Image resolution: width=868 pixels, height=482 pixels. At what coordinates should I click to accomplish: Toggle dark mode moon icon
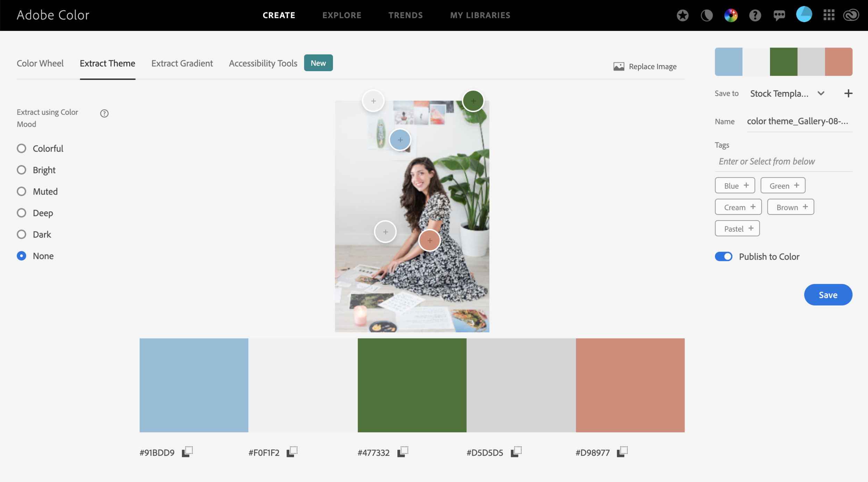pyautogui.click(x=707, y=15)
